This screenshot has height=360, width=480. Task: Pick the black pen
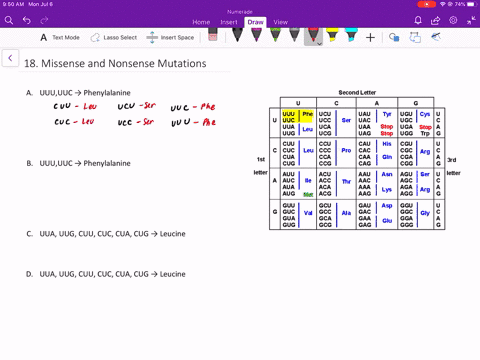point(237,35)
